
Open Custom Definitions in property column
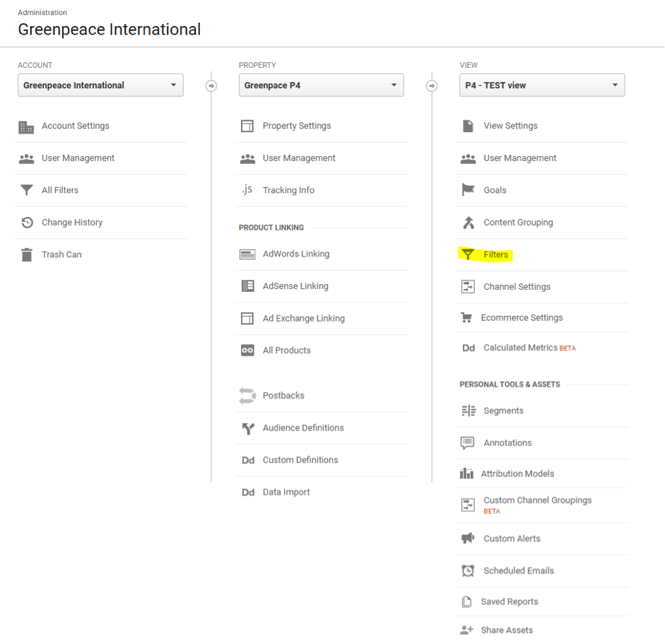pyautogui.click(x=300, y=460)
